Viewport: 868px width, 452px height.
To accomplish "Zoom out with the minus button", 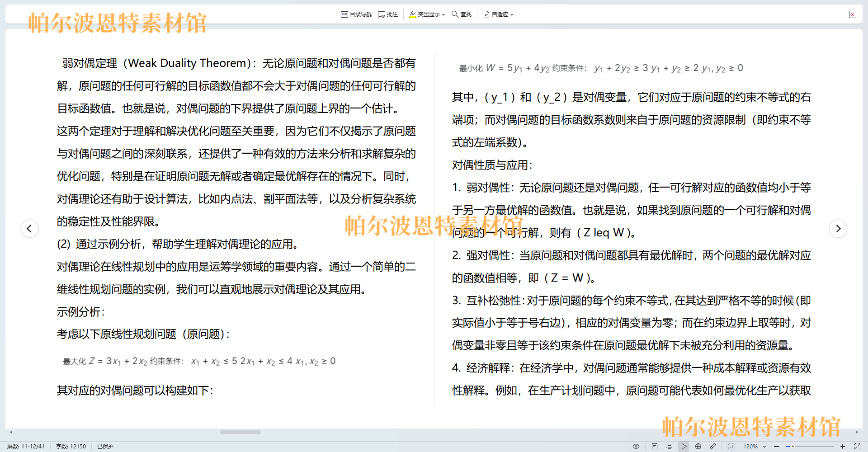I will click(x=777, y=446).
